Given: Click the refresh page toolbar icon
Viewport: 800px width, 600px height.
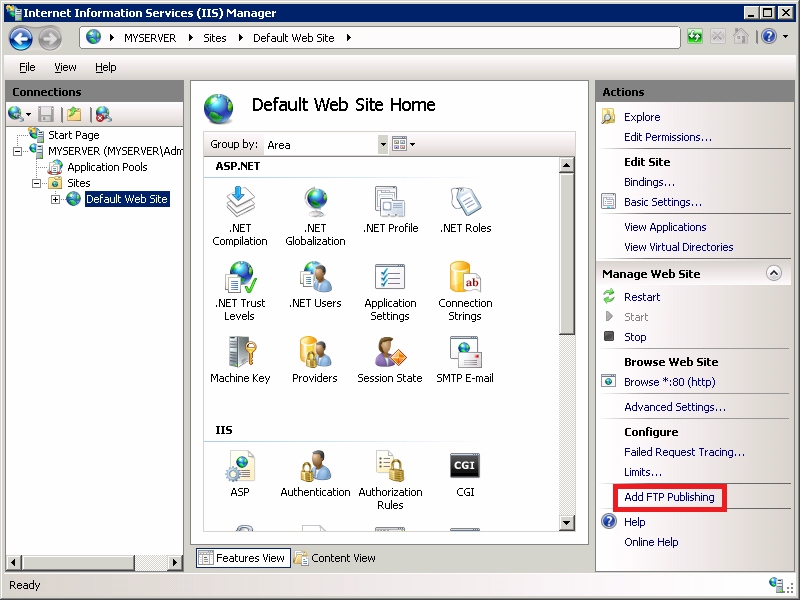Looking at the screenshot, I should [x=694, y=37].
